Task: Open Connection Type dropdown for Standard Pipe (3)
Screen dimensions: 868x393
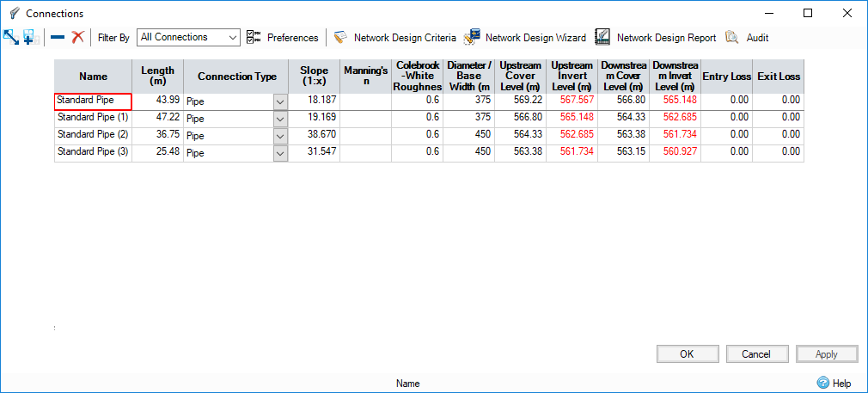Action: [x=280, y=154]
